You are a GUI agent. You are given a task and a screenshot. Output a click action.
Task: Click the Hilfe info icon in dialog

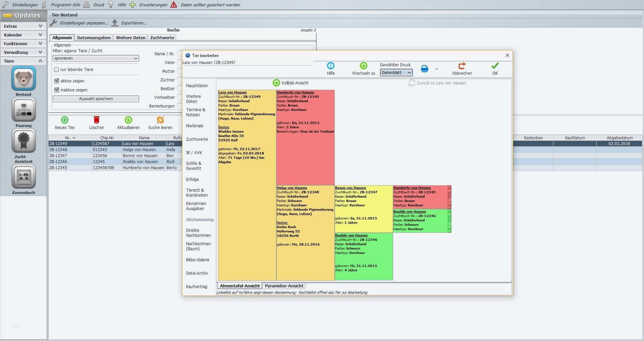click(331, 66)
